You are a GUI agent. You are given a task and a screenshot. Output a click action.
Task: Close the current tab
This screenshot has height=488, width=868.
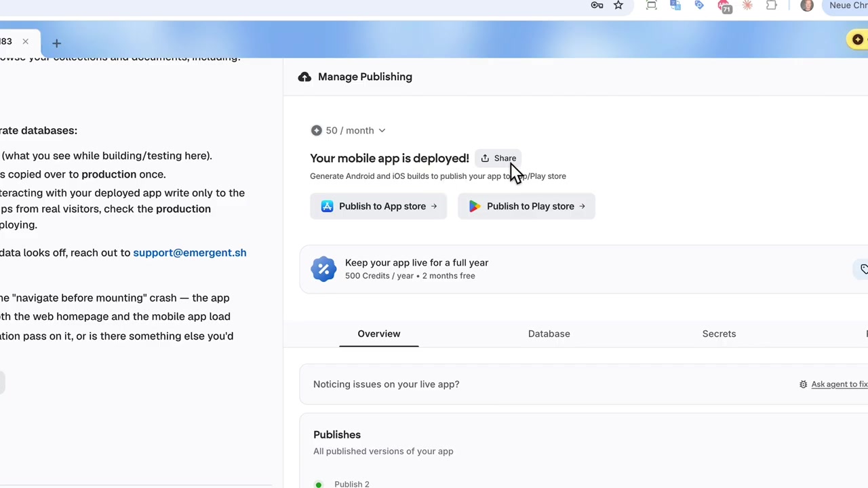pos(25,41)
